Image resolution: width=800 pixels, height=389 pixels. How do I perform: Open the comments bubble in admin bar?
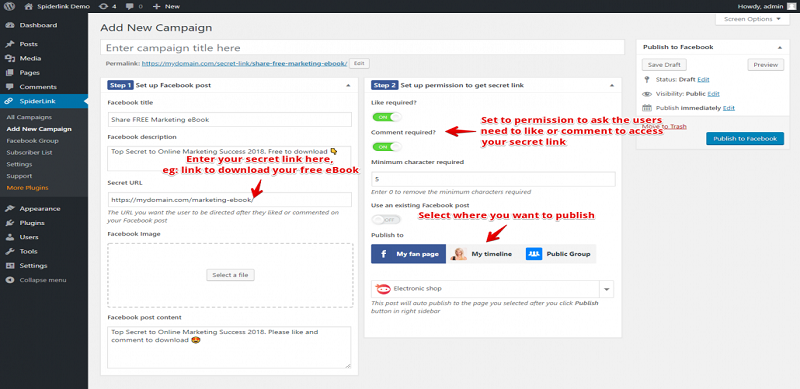tap(129, 7)
